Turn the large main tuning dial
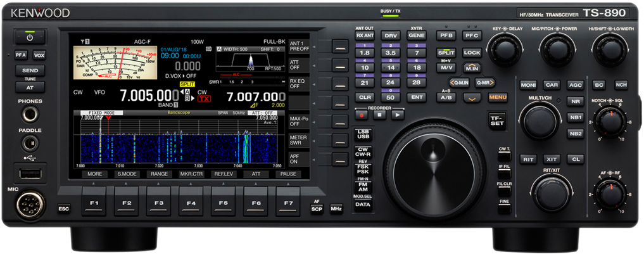 tap(434, 169)
